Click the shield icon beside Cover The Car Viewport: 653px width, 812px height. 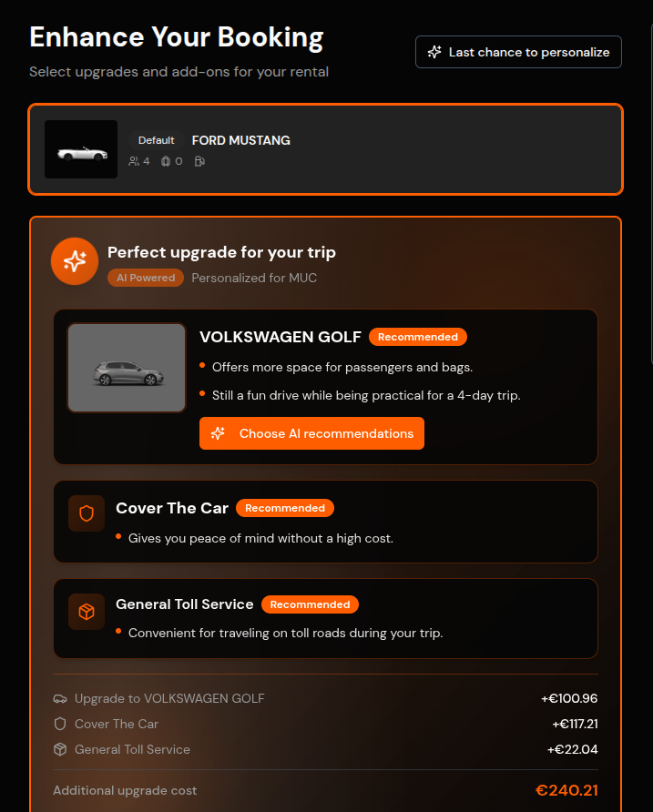click(87, 513)
